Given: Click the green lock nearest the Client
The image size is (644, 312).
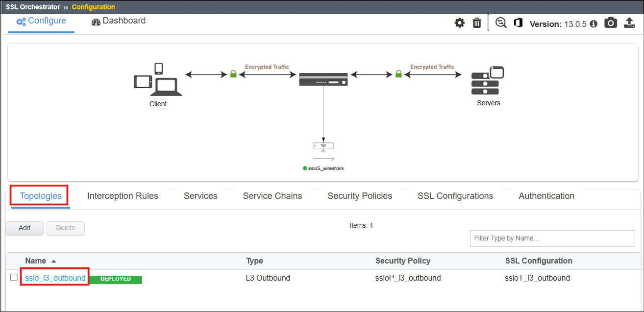Looking at the screenshot, I should point(233,74).
